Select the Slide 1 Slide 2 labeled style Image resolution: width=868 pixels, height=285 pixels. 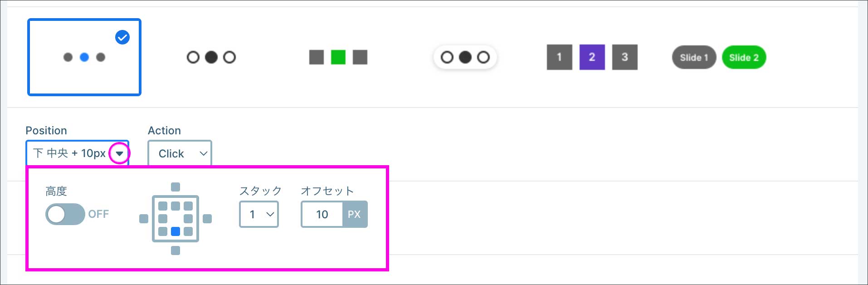[x=719, y=57]
